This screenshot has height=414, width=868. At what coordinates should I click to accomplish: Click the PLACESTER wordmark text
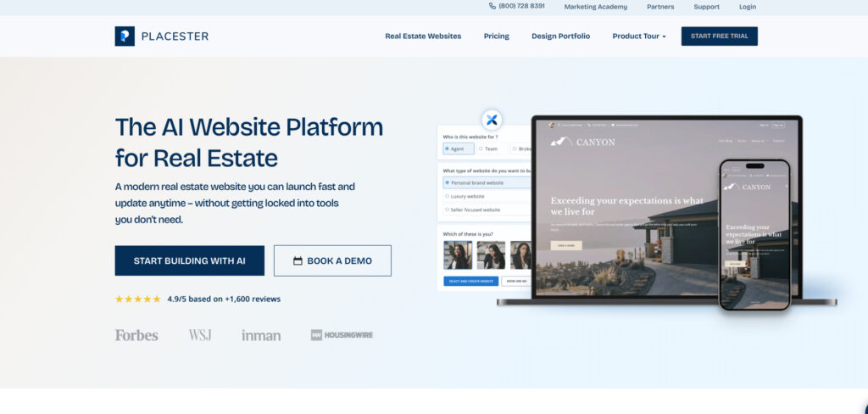[175, 36]
